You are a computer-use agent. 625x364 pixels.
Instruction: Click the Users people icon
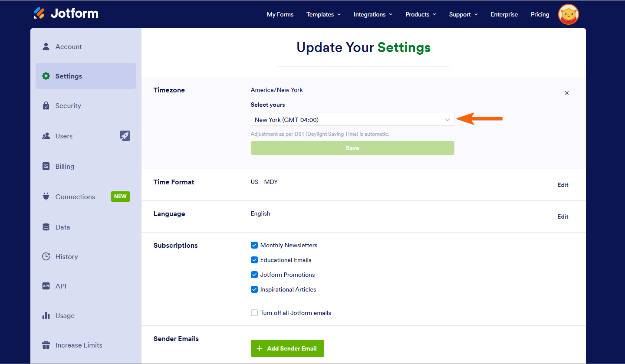(46, 136)
